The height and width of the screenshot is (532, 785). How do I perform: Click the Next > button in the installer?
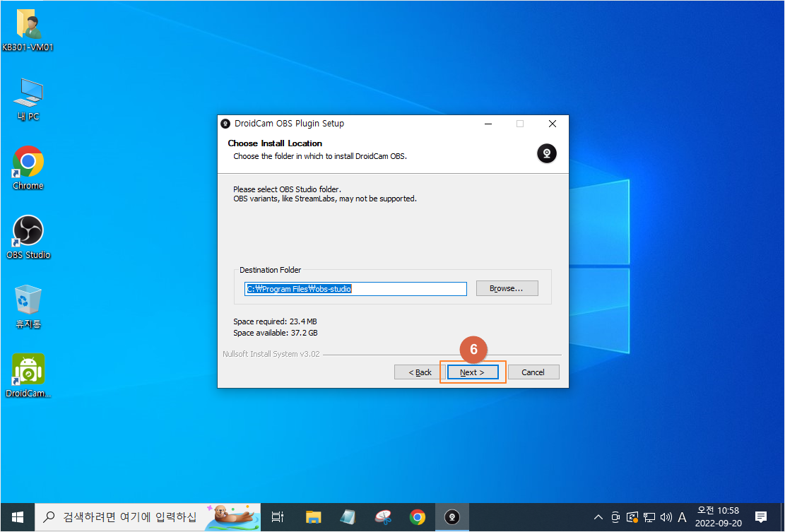(473, 372)
